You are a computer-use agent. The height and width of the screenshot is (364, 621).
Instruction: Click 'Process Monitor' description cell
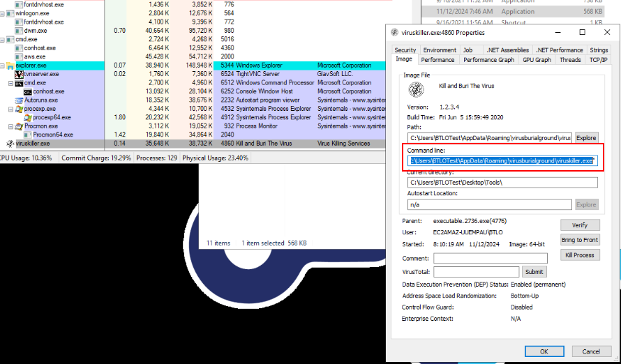pos(256,127)
